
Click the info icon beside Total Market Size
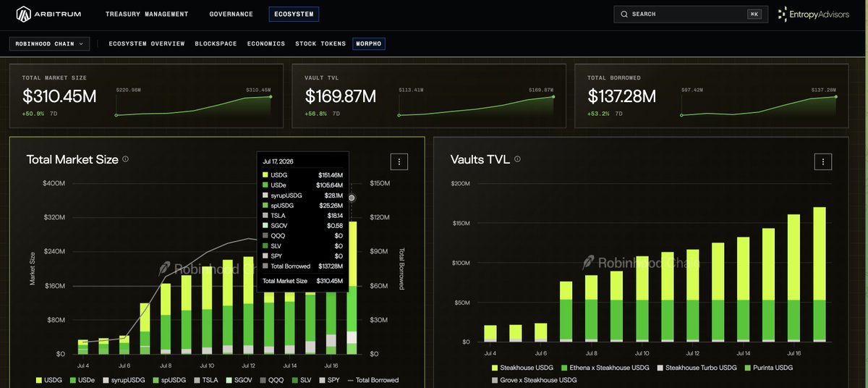126,159
